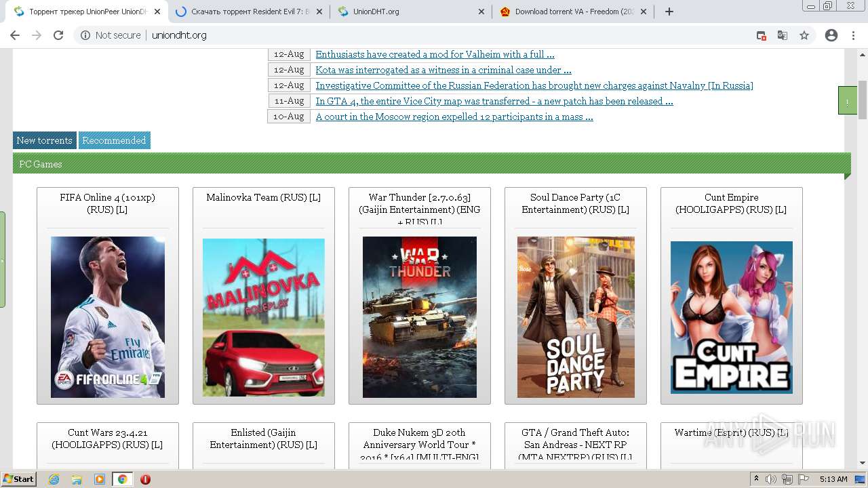Click the 12-Aug date beside Valheim news

(289, 54)
